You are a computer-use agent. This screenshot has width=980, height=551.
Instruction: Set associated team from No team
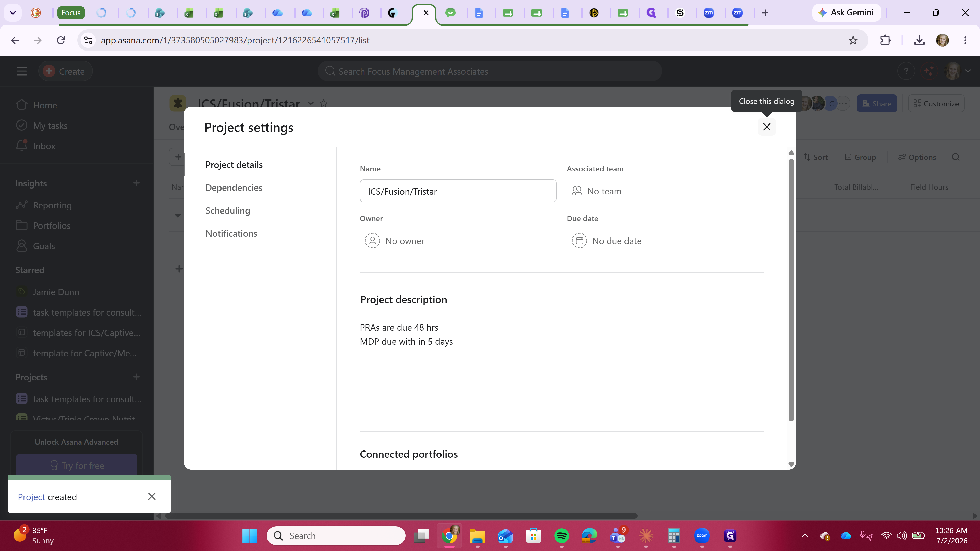pos(596,191)
